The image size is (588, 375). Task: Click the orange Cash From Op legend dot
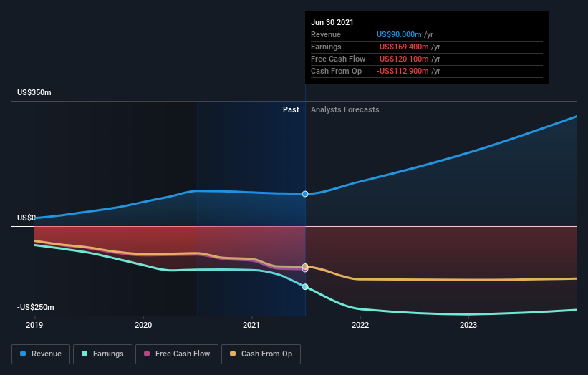[x=233, y=354]
